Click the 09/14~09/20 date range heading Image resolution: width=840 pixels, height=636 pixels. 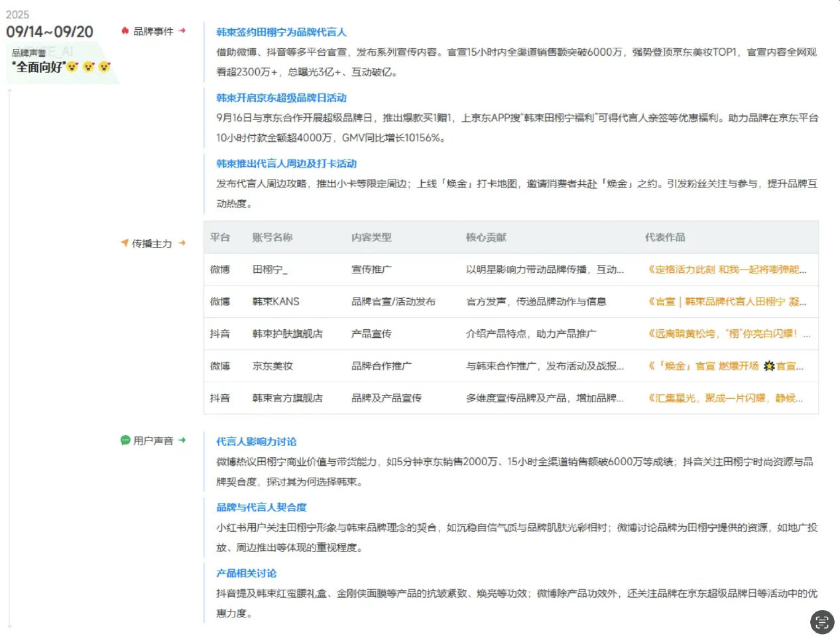[50, 32]
